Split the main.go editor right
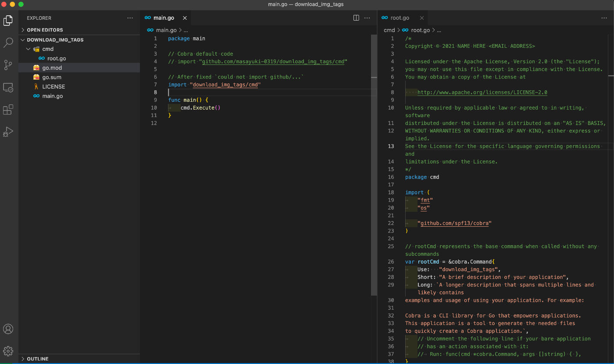 (x=356, y=18)
